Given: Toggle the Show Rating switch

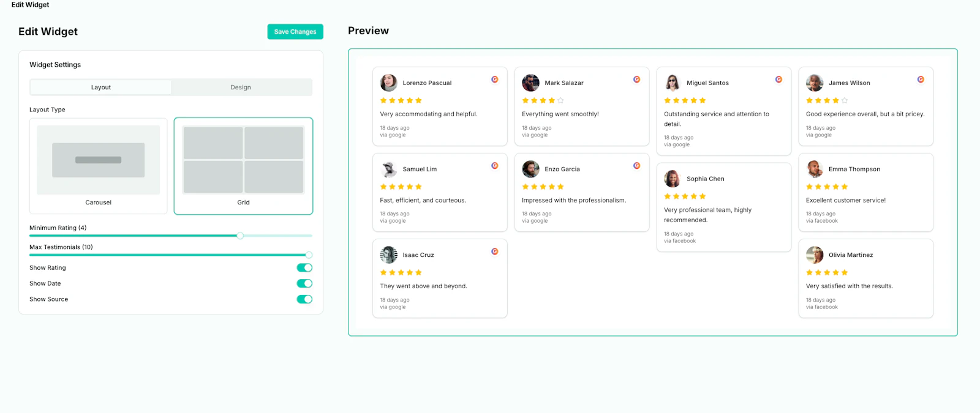Looking at the screenshot, I should [x=304, y=267].
